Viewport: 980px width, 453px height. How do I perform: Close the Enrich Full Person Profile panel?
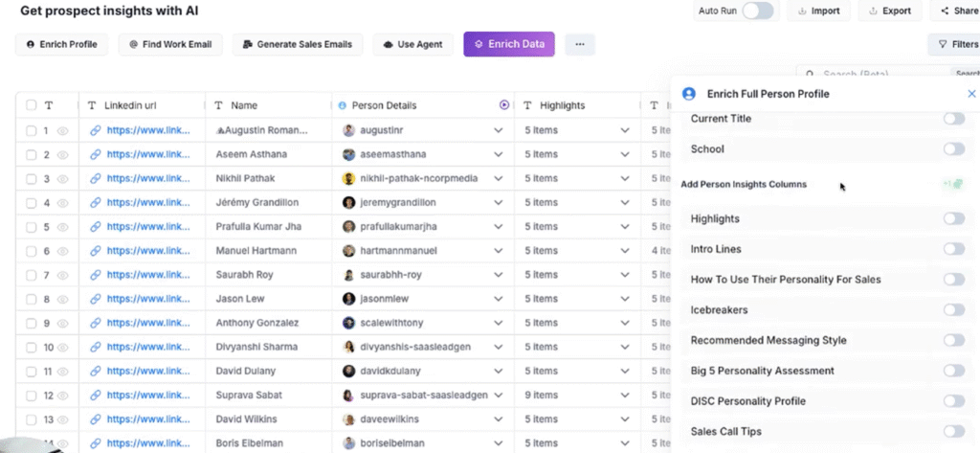[971, 94]
